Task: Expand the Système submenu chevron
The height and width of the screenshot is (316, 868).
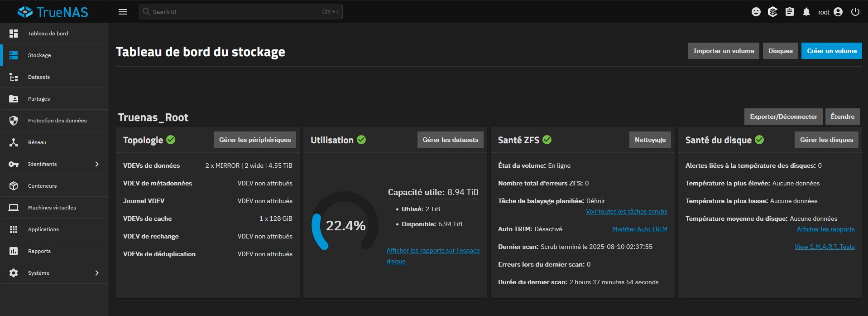Action: click(x=96, y=273)
